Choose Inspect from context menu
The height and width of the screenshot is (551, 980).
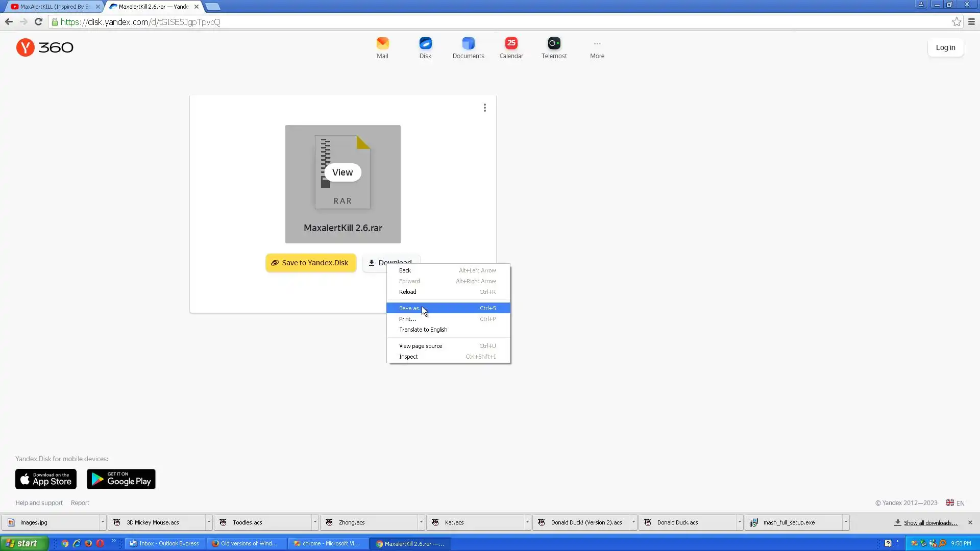pos(408,357)
